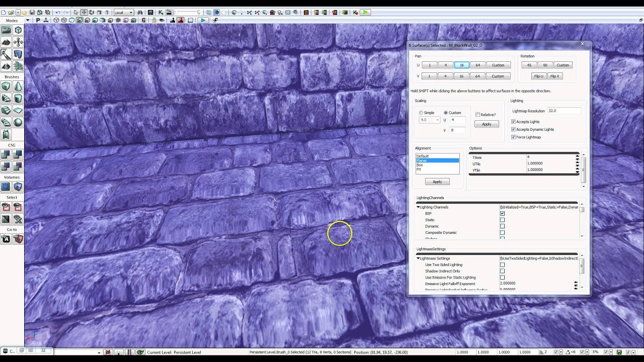Select Mesh paint mode icon

6,54
